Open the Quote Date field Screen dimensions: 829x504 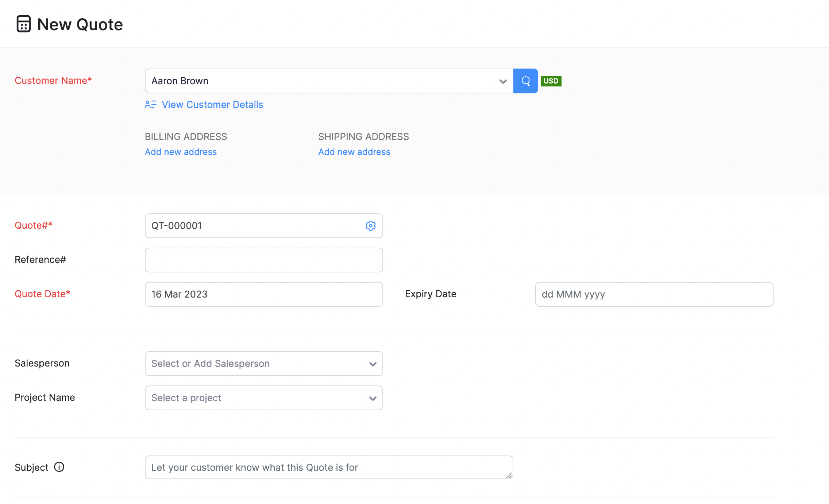coord(263,294)
